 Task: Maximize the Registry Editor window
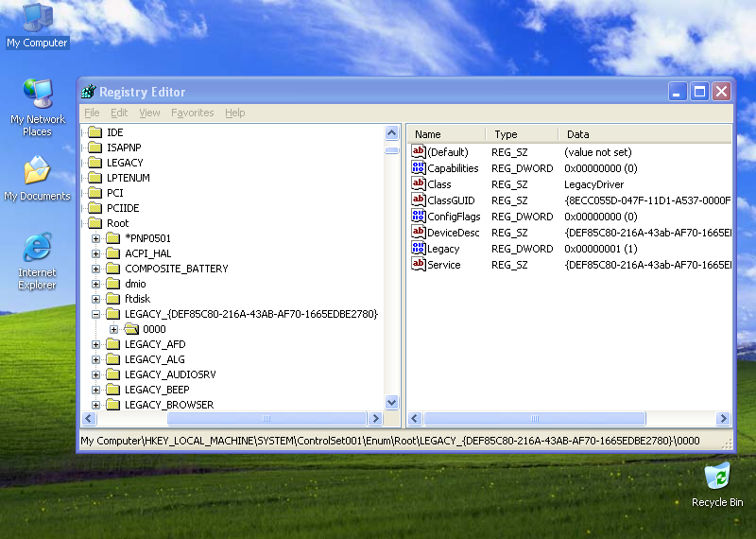coord(699,91)
